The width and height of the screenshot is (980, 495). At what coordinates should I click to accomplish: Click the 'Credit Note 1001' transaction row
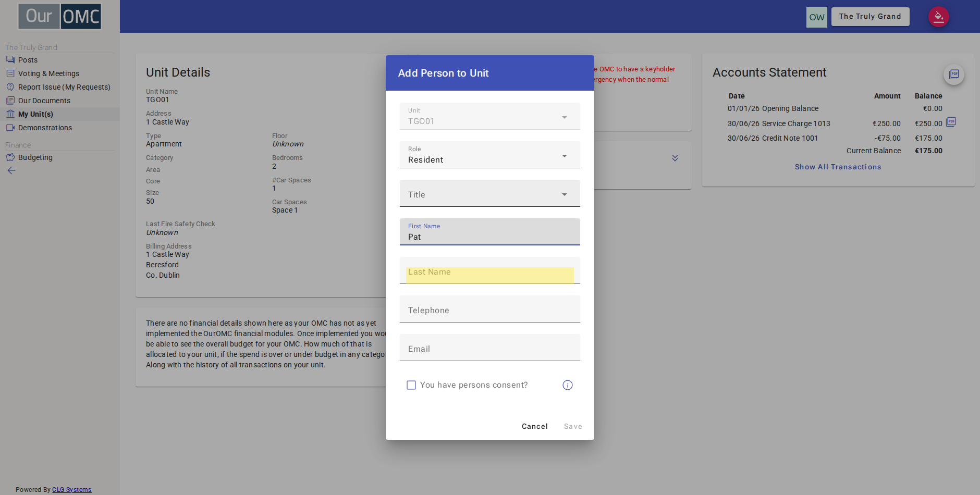[x=835, y=138]
